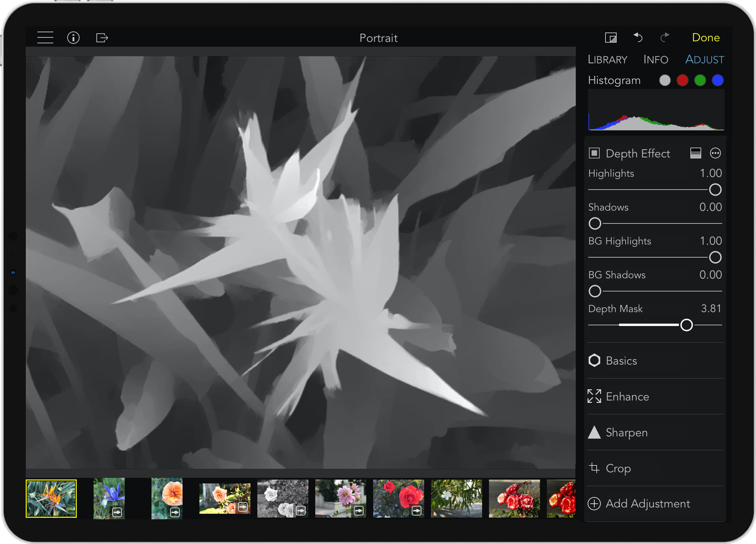Select the bird of paradise thumbnail
Viewport: 756px width, 544px height.
(51, 498)
